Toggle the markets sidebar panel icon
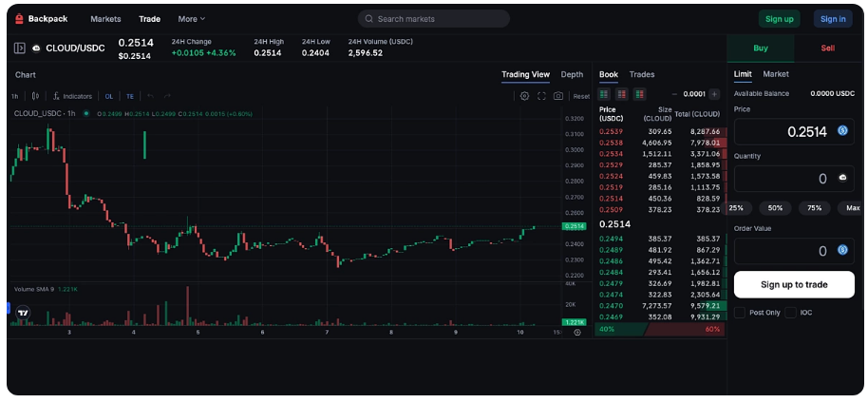868x403 pixels. [x=19, y=48]
